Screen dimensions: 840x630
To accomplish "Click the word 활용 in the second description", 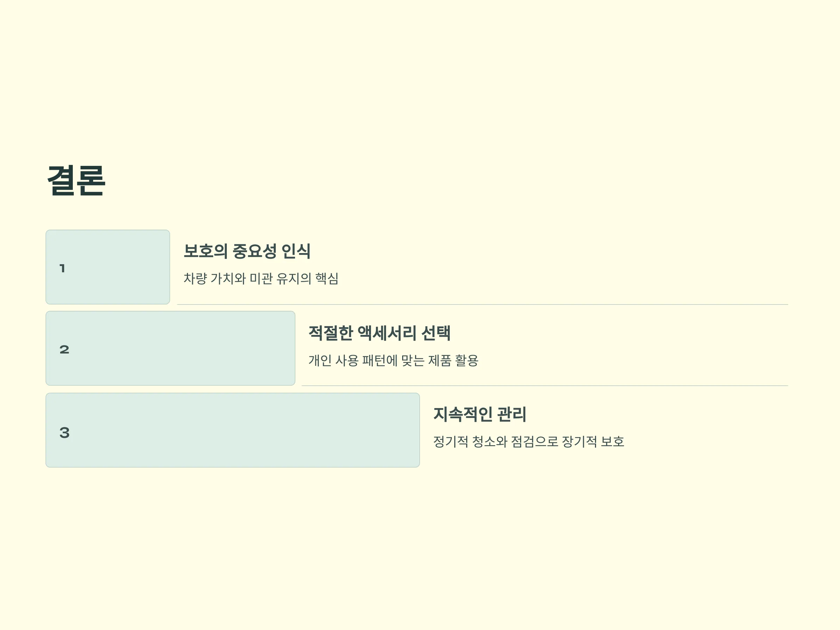I will [x=467, y=360].
